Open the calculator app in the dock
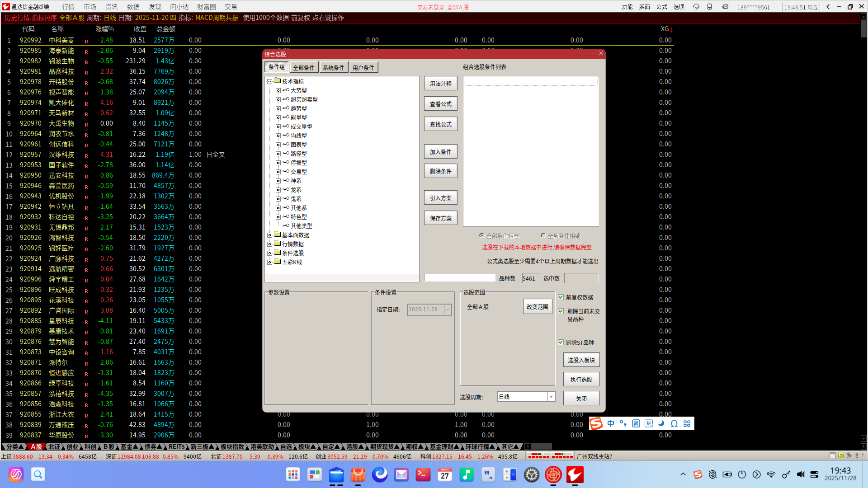Viewport: 868px width, 488px height. pos(510,474)
